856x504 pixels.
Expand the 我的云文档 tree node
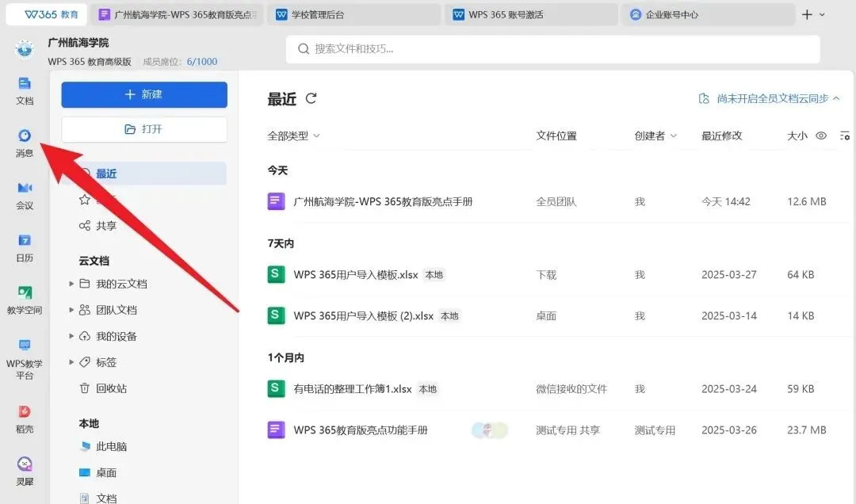(71, 284)
